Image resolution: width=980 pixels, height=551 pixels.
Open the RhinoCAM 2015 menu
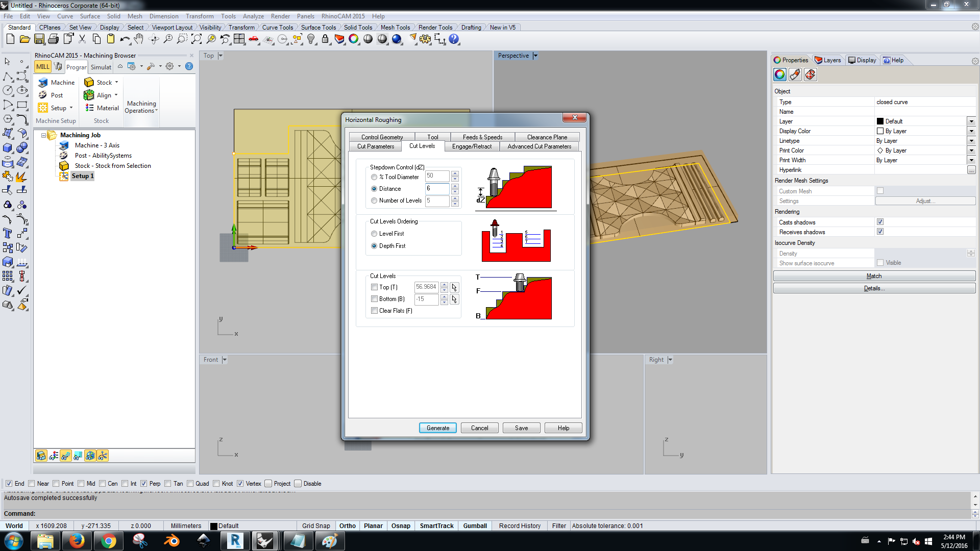[x=343, y=16]
